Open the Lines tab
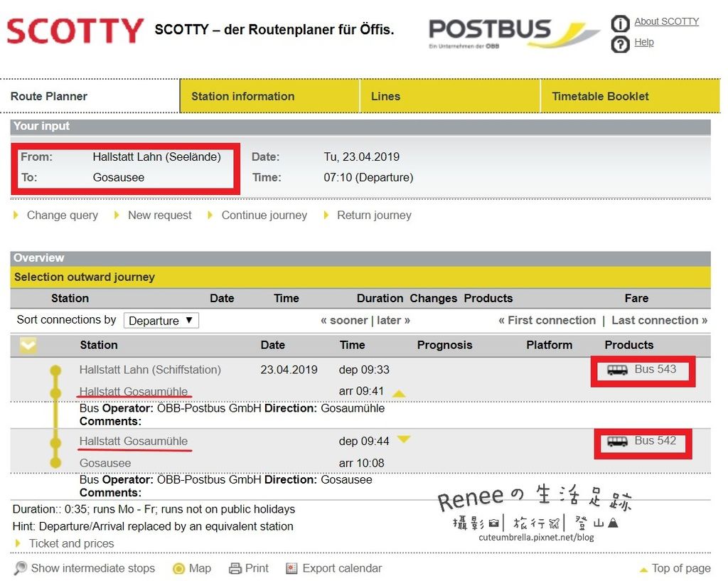This screenshot has width=728, height=581. click(450, 96)
